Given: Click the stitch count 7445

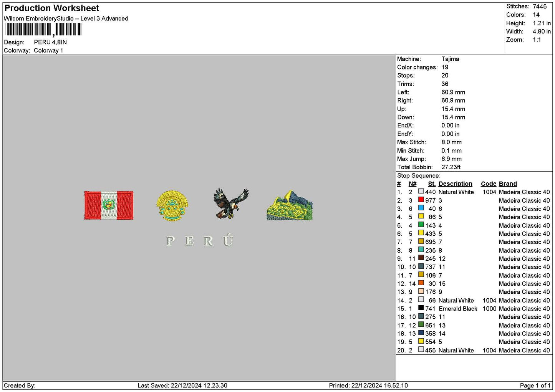Looking at the screenshot, I should point(540,6).
